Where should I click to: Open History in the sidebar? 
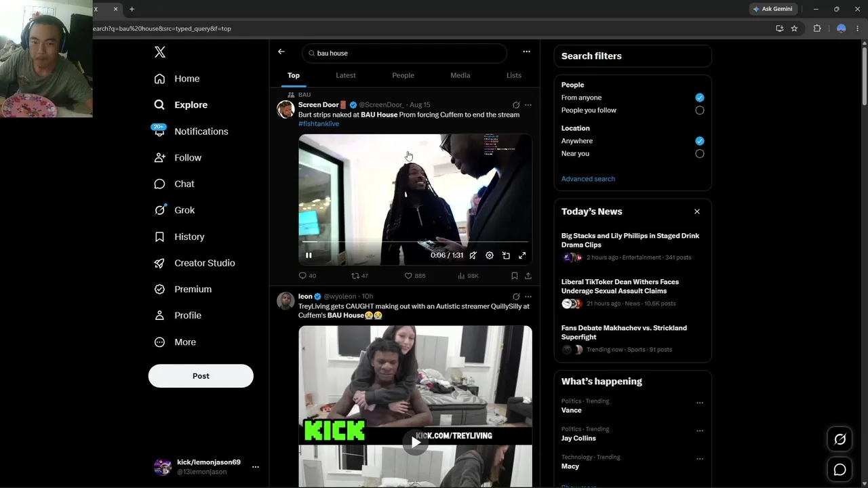[x=179, y=237]
